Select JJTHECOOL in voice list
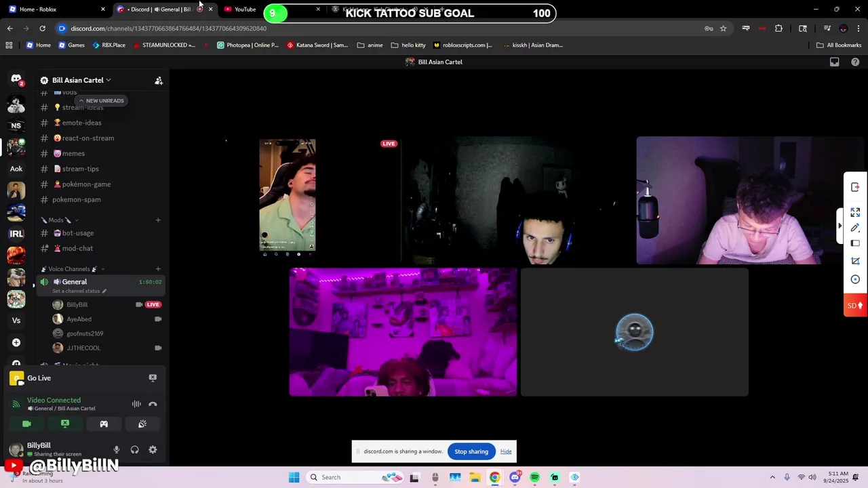This screenshot has height=488, width=868. 107,348
